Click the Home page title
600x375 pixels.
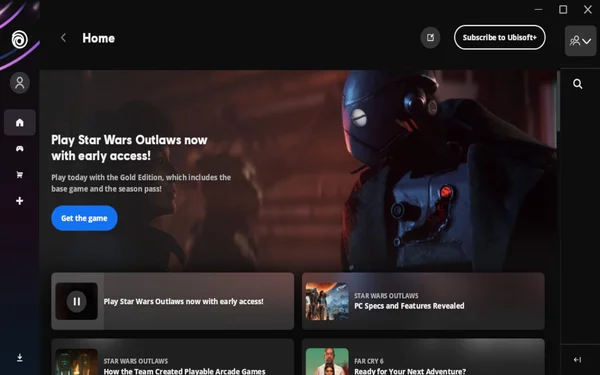(99, 38)
